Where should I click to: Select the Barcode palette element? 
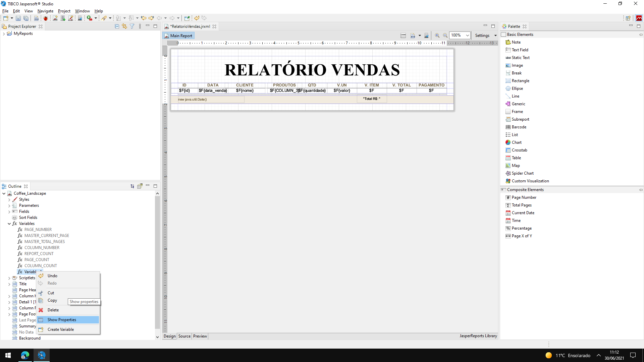[519, 127]
